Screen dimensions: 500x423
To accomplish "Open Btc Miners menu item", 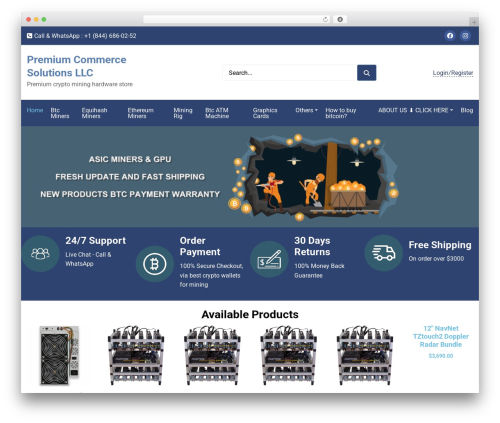I will 60,113.
